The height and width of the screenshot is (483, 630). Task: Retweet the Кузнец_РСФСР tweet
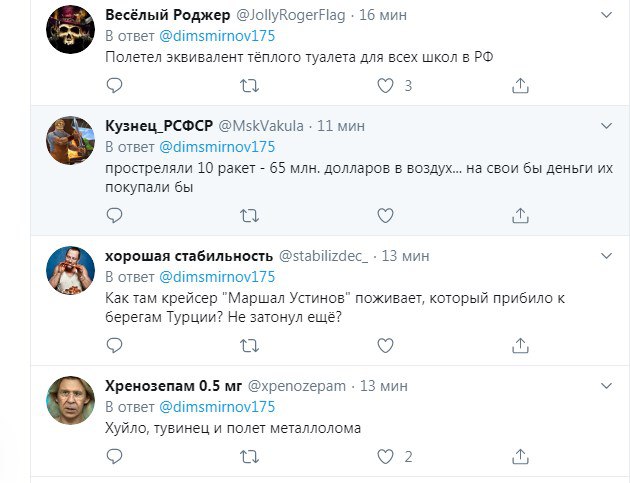point(250,215)
